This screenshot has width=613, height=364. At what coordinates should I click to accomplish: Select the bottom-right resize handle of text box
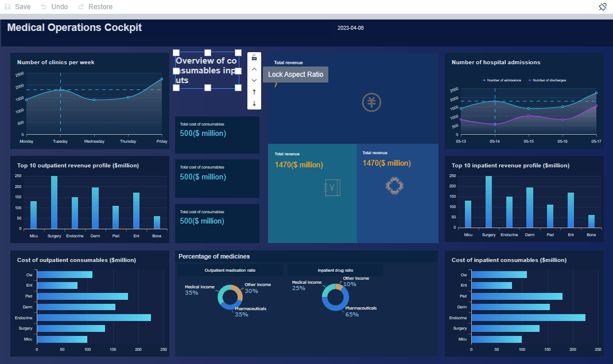[238, 88]
